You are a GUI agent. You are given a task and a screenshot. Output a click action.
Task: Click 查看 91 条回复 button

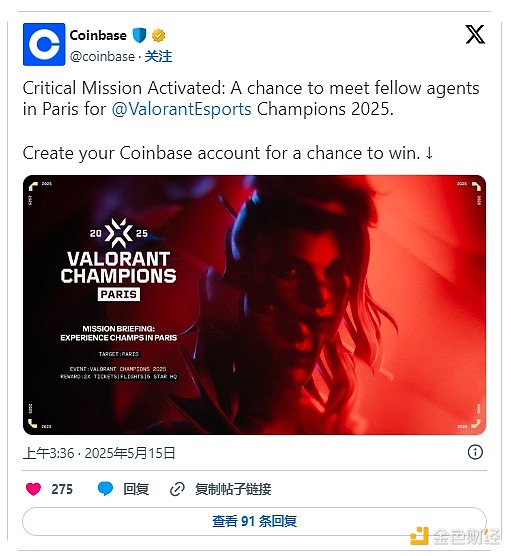(254, 521)
